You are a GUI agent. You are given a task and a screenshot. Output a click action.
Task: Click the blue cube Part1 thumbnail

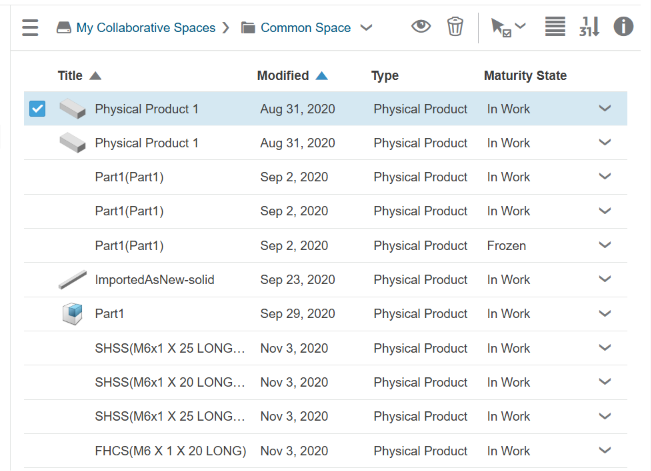(72, 314)
